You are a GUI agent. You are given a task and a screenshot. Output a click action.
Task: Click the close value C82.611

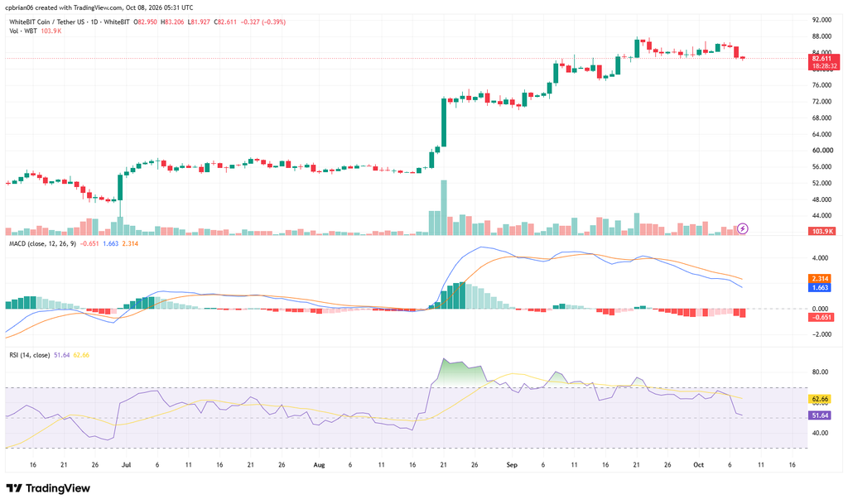[x=225, y=22]
